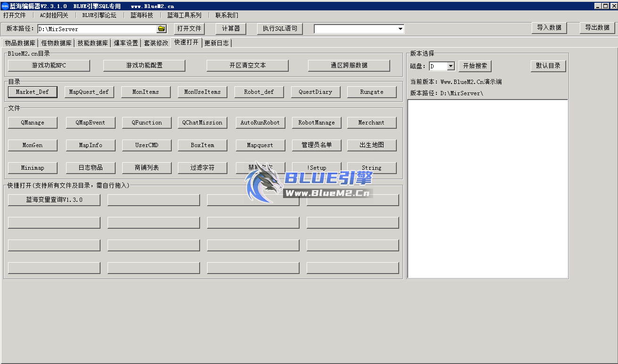
Task: Click the 执行SQL语句 button
Action: point(280,29)
